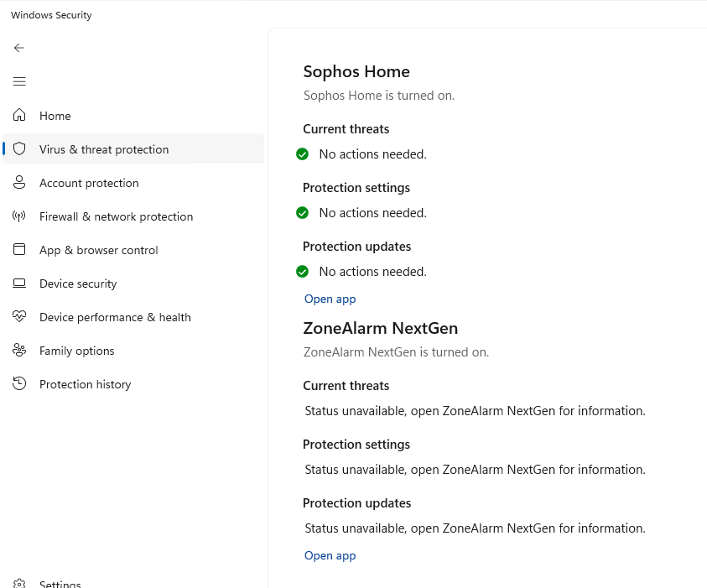This screenshot has height=588, width=707.
Task: Click 'Status unavailable' text under ZoneAlarm Current threats
Action: [475, 411]
